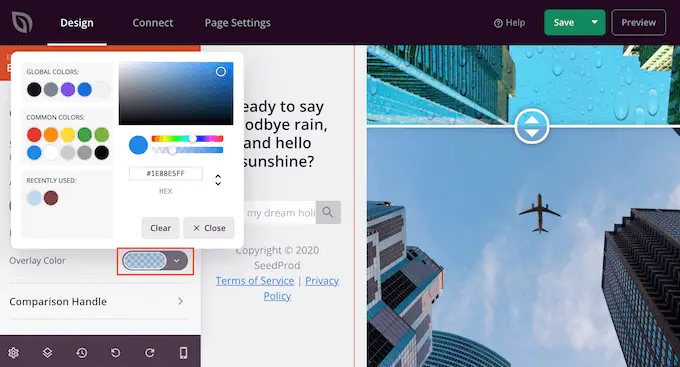This screenshot has height=367, width=680.
Task: Open revision history clock icon
Action: click(82, 353)
